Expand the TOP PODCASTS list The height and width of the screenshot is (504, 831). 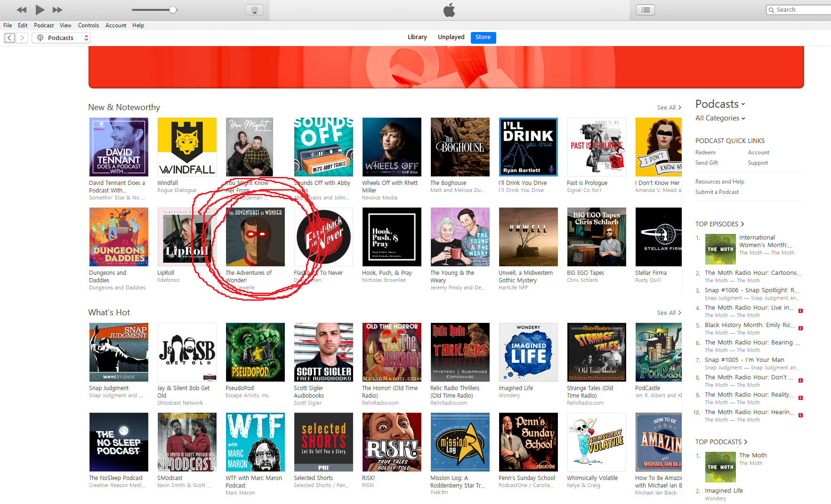(721, 442)
